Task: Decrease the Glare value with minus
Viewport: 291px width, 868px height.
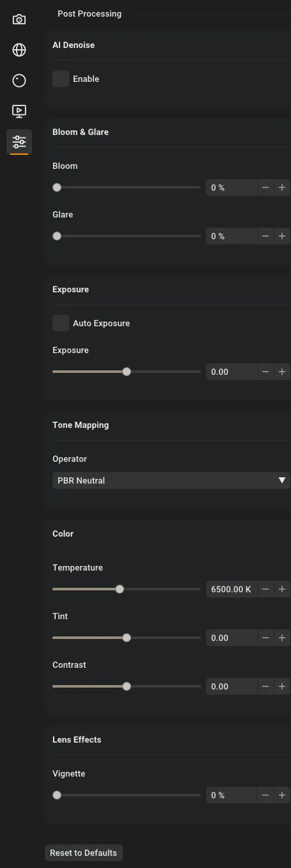Action: [x=266, y=236]
